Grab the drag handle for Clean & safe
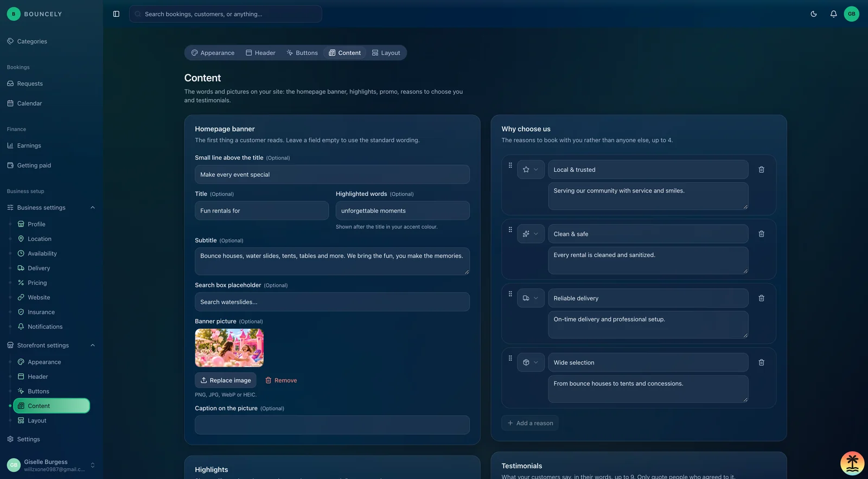This screenshot has height=479, width=868. tap(510, 229)
